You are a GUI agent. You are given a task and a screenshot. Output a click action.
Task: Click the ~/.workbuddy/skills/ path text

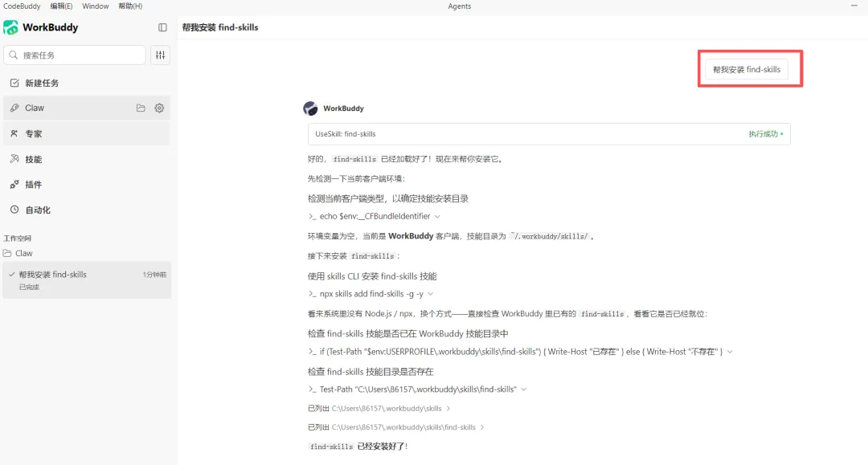pos(549,236)
